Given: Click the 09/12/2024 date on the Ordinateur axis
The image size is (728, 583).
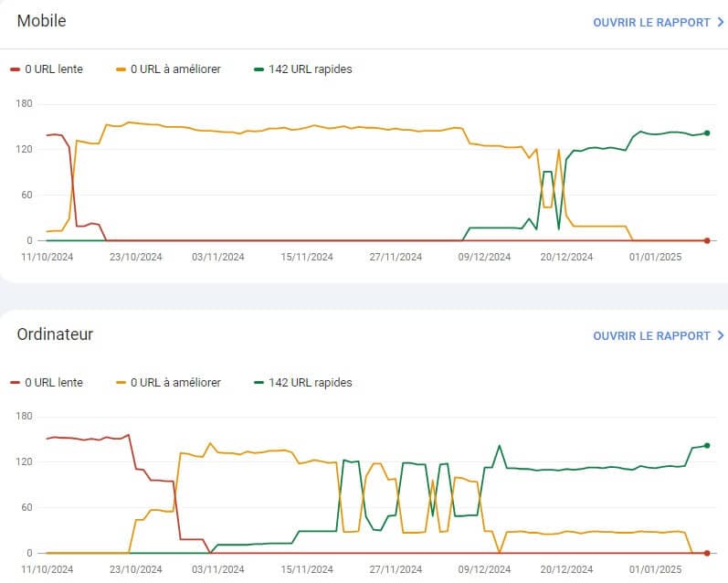Looking at the screenshot, I should click(484, 569).
